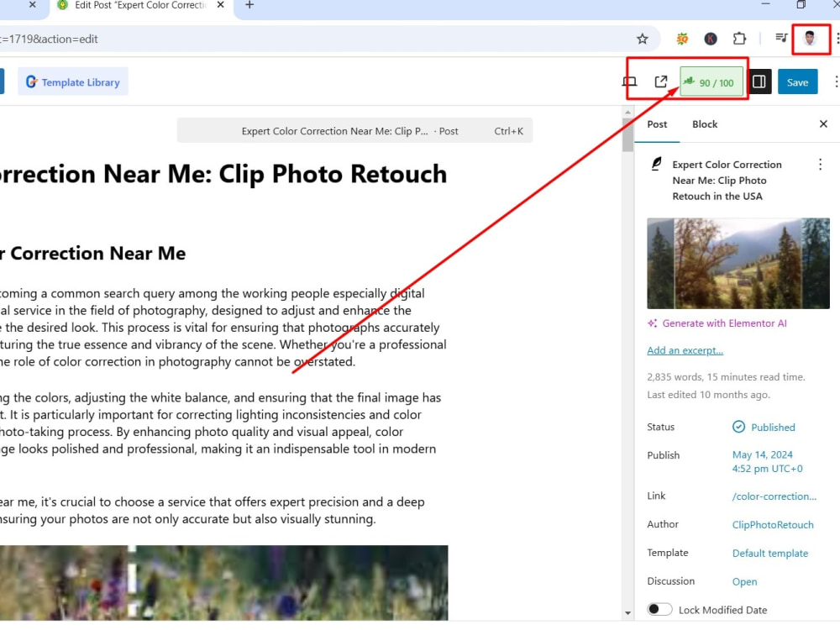Open the browser Extensions puzzle icon
Screen dimensions: 840x630
(739, 39)
